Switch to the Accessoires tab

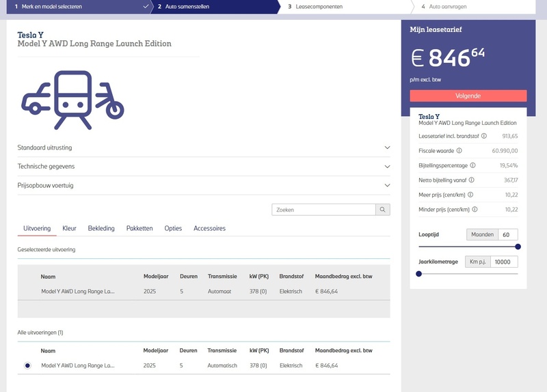[x=210, y=228]
